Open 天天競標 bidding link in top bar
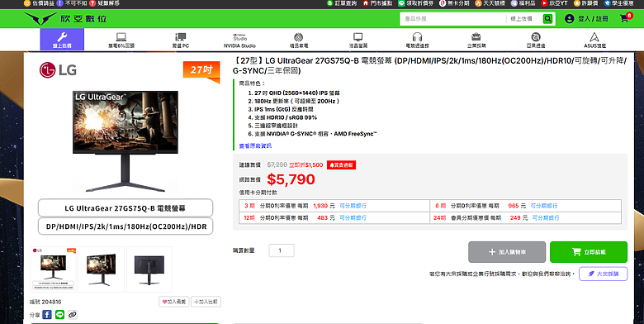Screen dimensions: 644x324 coord(490,3)
